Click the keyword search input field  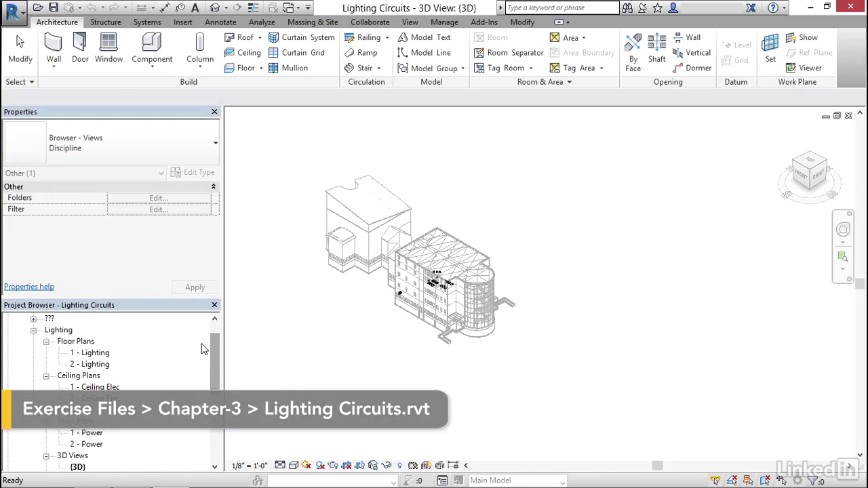click(x=561, y=8)
